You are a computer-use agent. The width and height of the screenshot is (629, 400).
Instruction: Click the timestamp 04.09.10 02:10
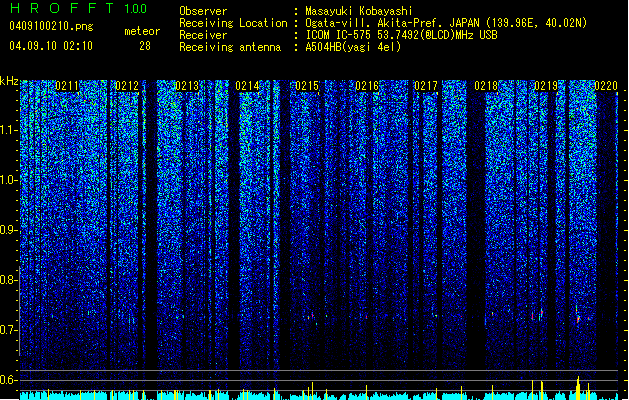[x=51, y=46]
